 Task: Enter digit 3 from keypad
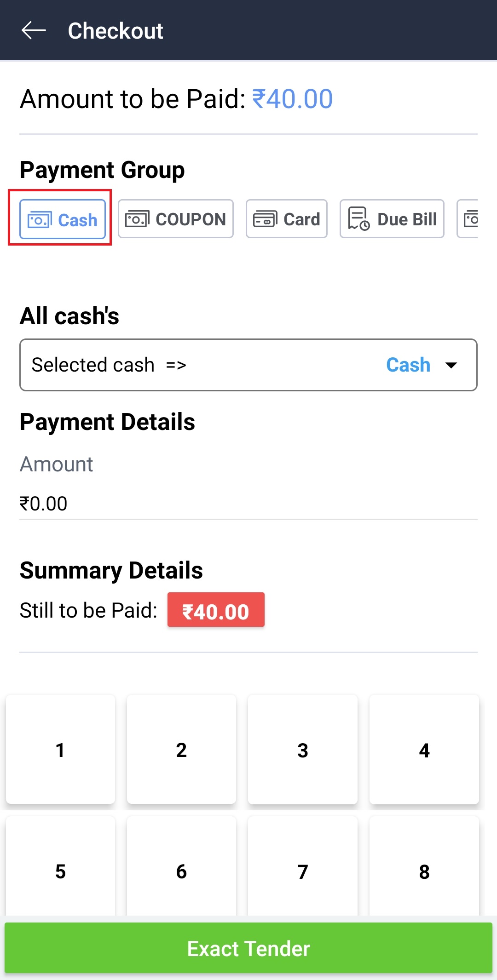coord(302,750)
